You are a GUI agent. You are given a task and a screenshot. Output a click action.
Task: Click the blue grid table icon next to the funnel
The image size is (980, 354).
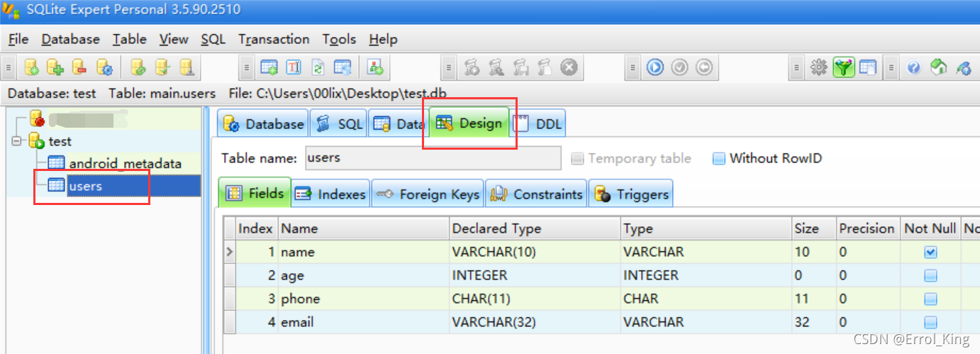pyautogui.click(x=867, y=67)
